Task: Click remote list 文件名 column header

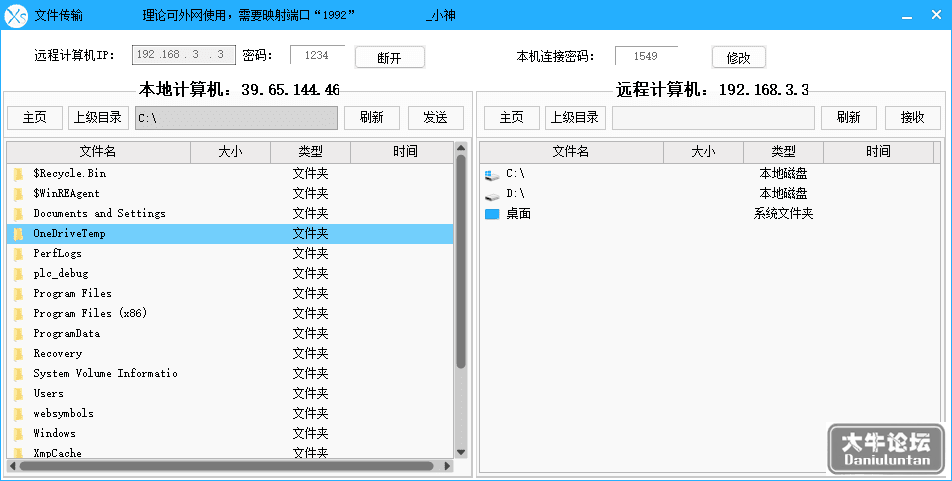Action: coord(571,152)
